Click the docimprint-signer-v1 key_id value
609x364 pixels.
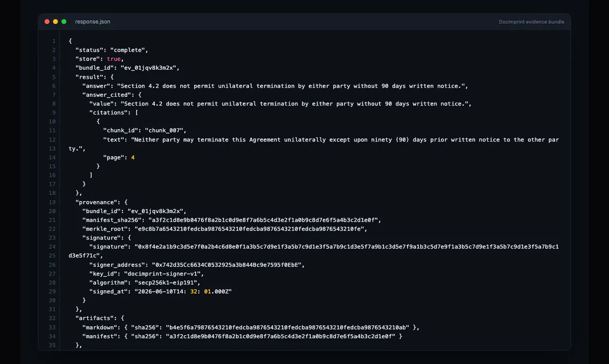[164, 273]
